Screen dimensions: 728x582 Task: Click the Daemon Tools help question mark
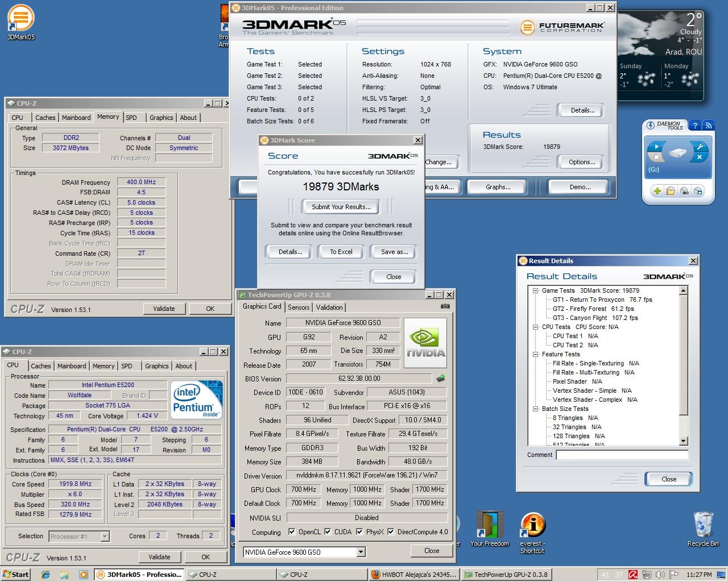pos(695,126)
